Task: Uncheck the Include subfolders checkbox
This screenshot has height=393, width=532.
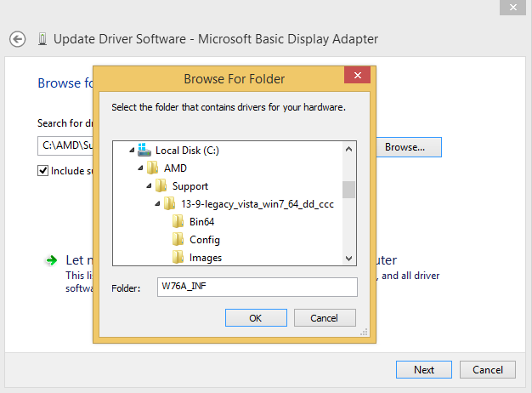Action: point(43,170)
